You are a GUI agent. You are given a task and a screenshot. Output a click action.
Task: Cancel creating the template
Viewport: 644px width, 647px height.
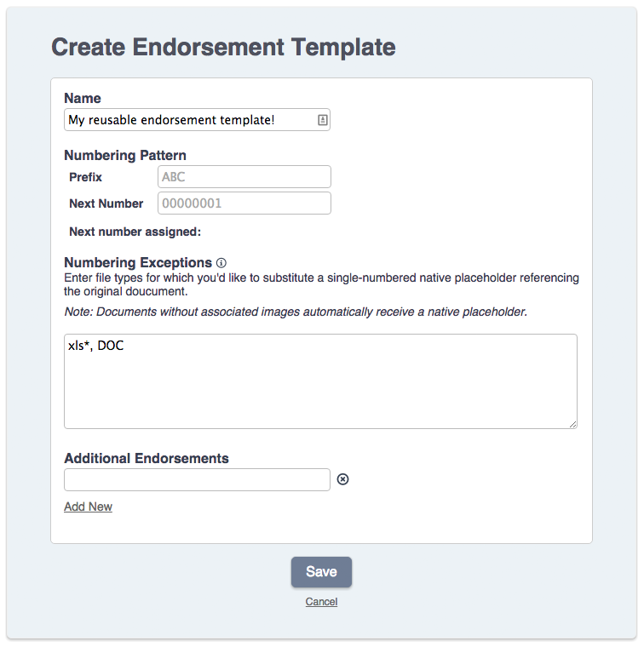click(x=321, y=602)
